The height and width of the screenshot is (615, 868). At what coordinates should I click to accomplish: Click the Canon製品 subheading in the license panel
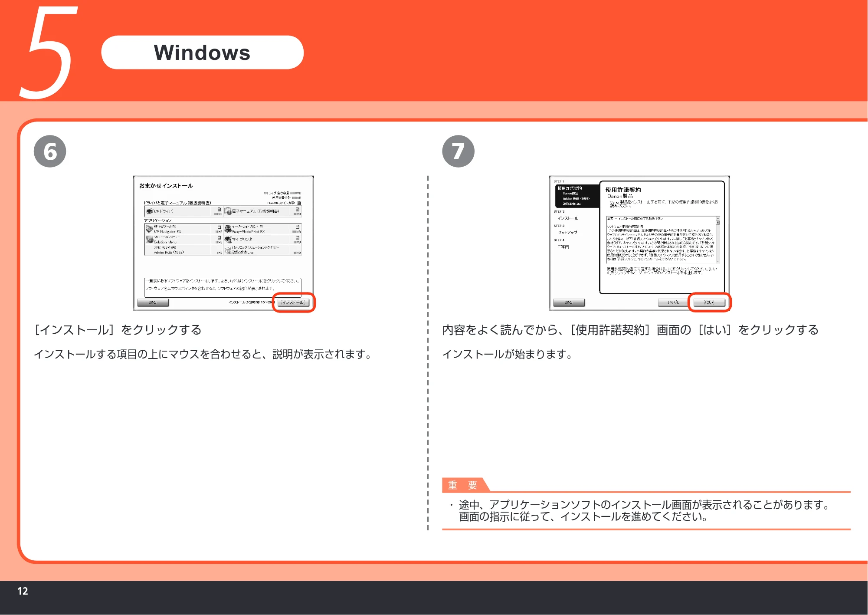620,196
